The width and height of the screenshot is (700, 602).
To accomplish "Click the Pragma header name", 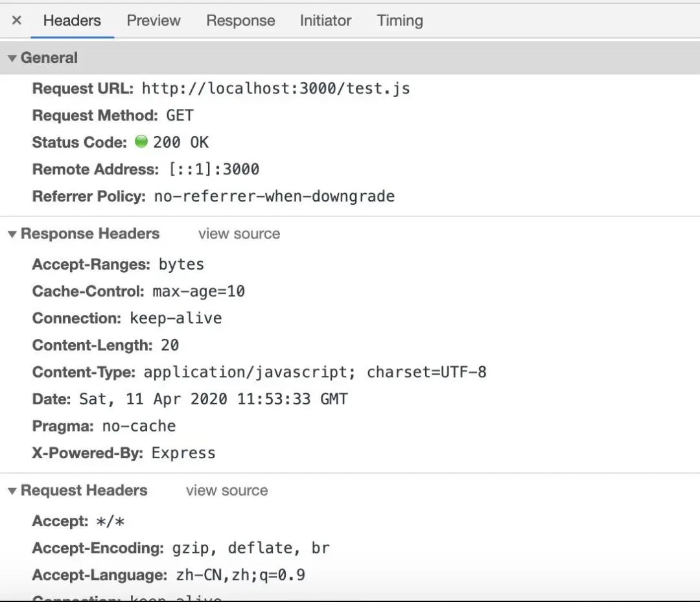I will [63, 426].
